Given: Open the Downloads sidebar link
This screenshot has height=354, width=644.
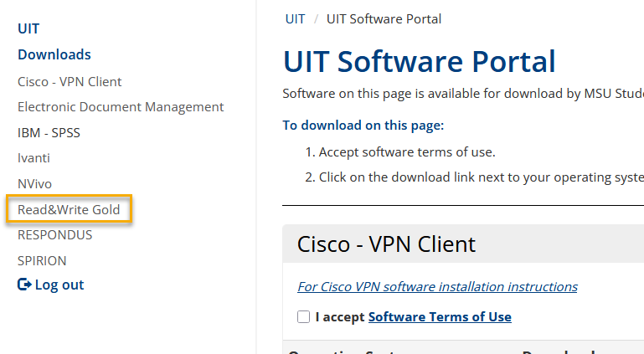Looking at the screenshot, I should point(54,54).
